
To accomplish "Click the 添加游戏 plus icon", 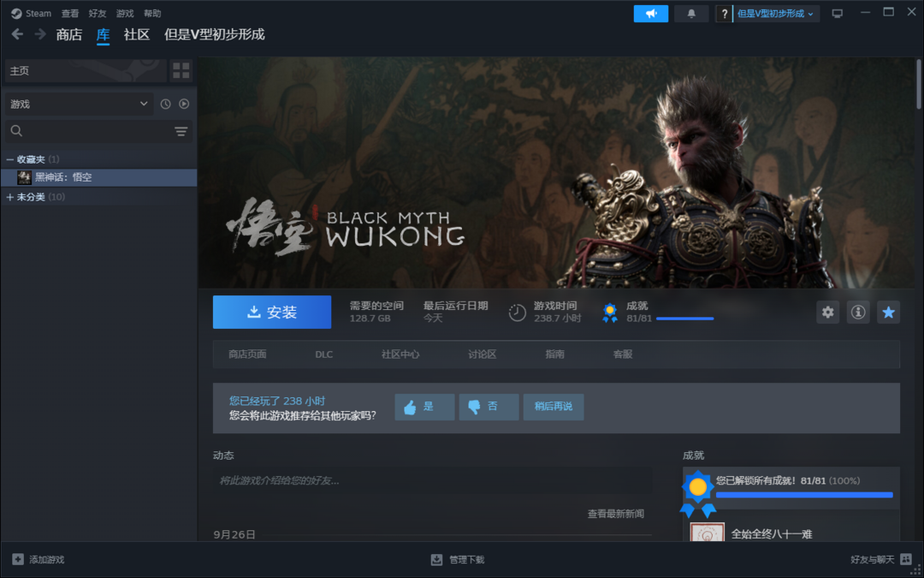I will click(18, 559).
